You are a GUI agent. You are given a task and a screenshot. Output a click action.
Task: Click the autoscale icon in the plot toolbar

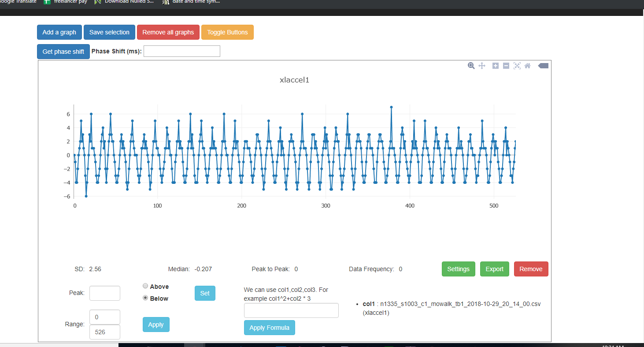pyautogui.click(x=517, y=65)
